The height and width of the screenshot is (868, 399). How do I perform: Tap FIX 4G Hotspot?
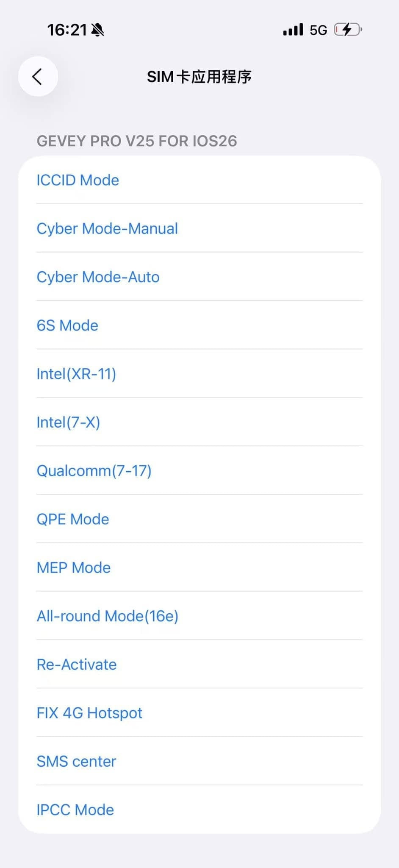tap(89, 713)
